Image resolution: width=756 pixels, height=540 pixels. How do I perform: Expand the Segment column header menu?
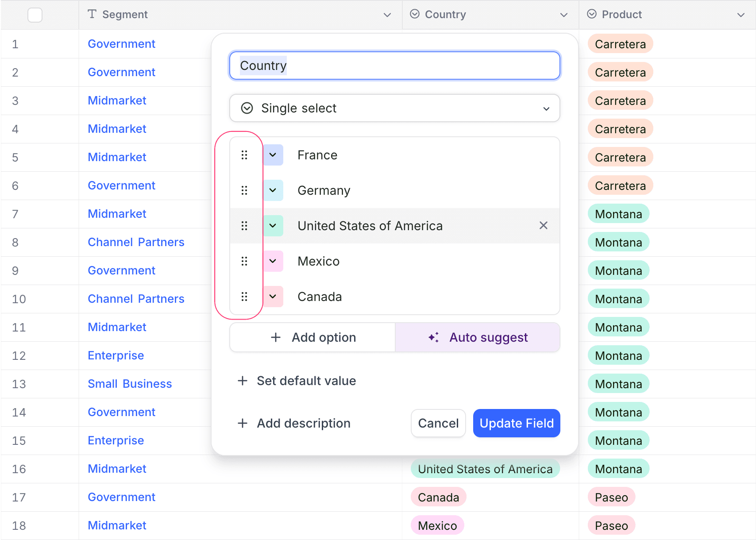coord(387,15)
